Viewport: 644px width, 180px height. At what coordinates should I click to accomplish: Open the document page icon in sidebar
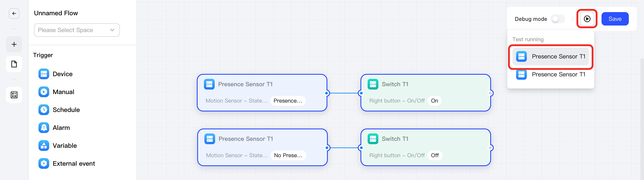click(x=14, y=64)
